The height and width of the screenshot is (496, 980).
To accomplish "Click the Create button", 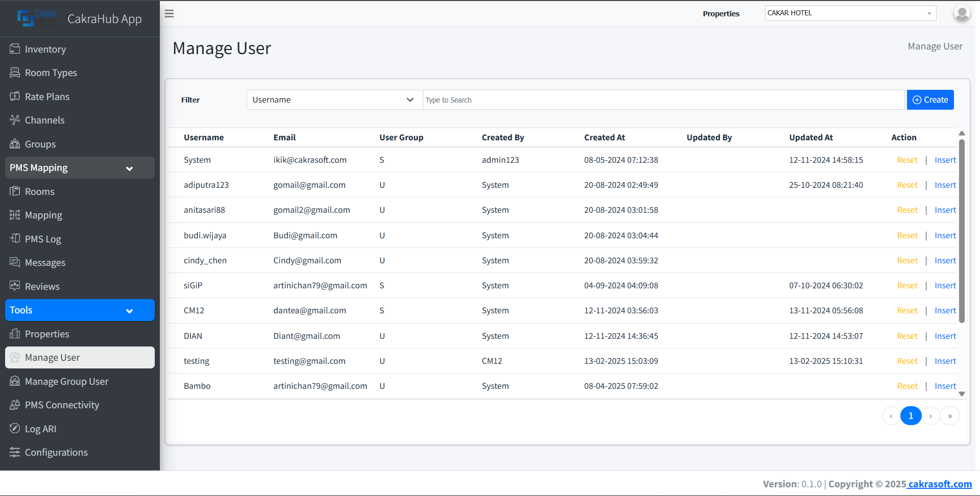I will [929, 100].
